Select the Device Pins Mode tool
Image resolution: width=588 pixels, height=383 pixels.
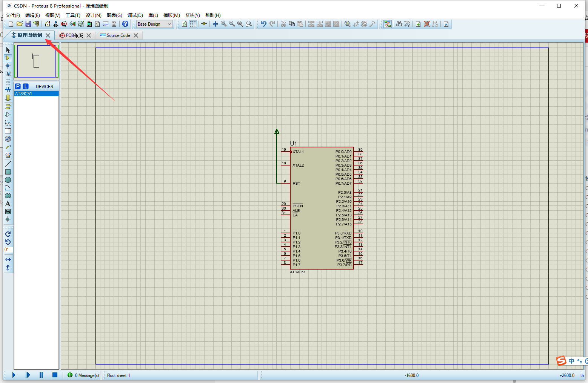[x=8, y=115]
